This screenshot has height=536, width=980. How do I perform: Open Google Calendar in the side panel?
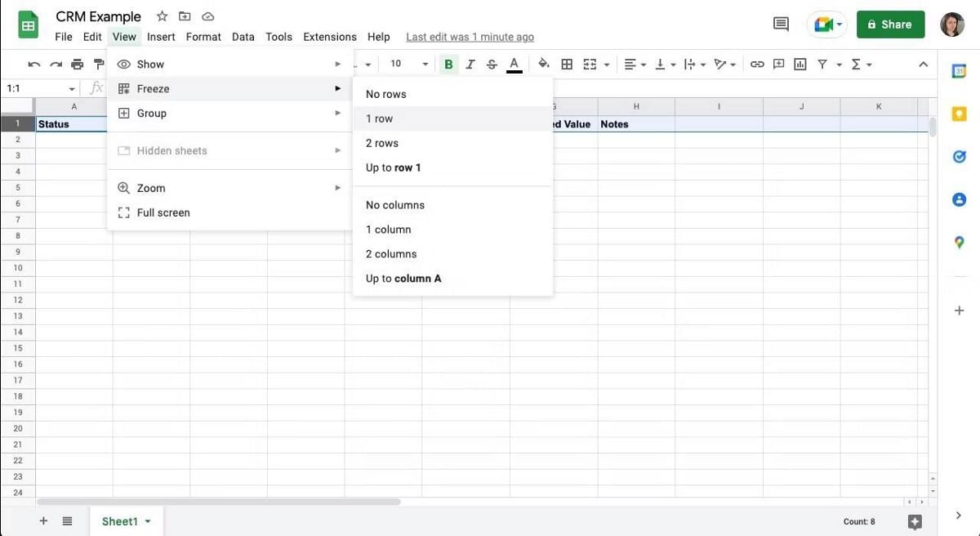959,71
